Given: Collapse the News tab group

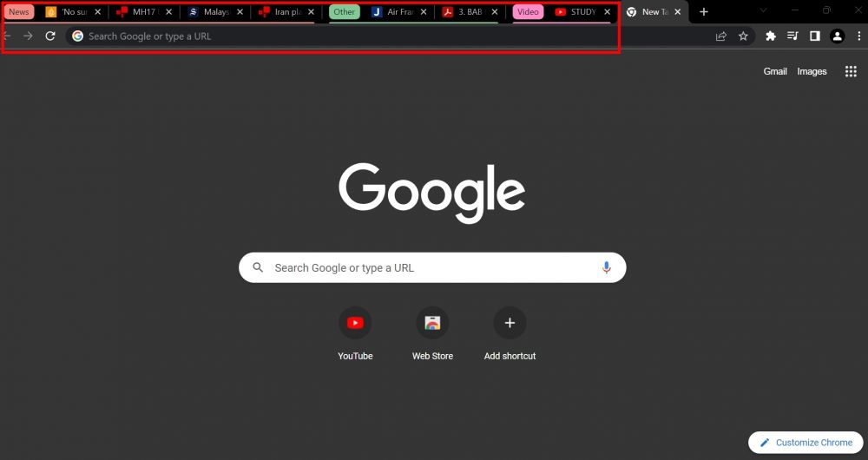Looking at the screenshot, I should [19, 11].
